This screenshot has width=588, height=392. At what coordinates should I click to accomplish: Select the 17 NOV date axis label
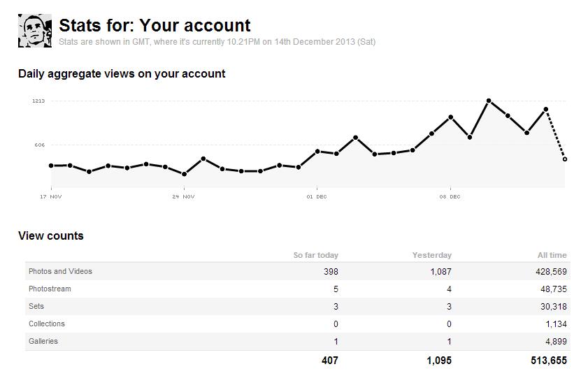(x=51, y=197)
